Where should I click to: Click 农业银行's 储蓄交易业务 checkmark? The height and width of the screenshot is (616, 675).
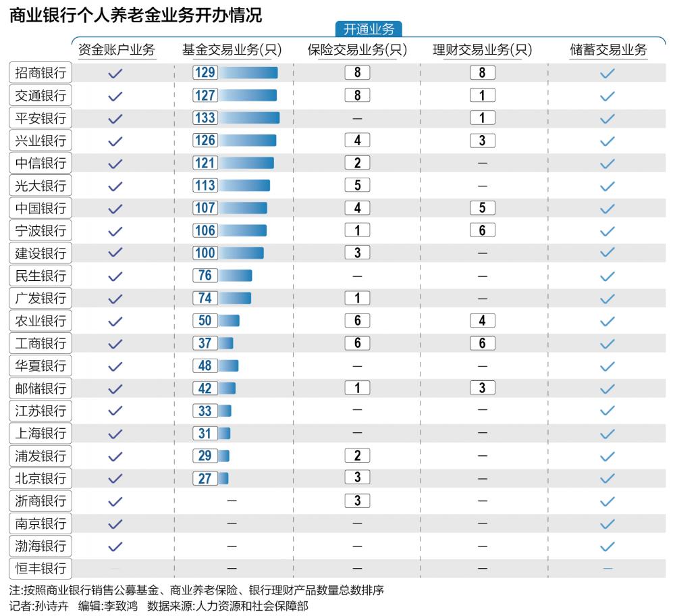tap(607, 322)
